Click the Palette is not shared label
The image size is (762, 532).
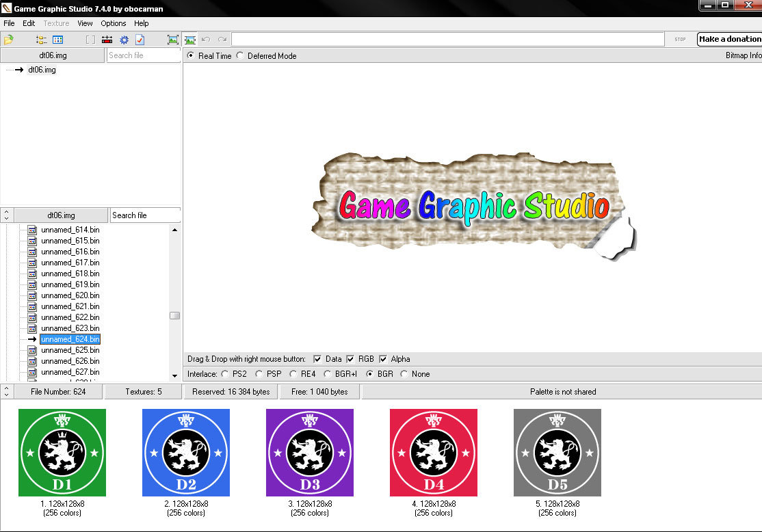click(x=563, y=392)
